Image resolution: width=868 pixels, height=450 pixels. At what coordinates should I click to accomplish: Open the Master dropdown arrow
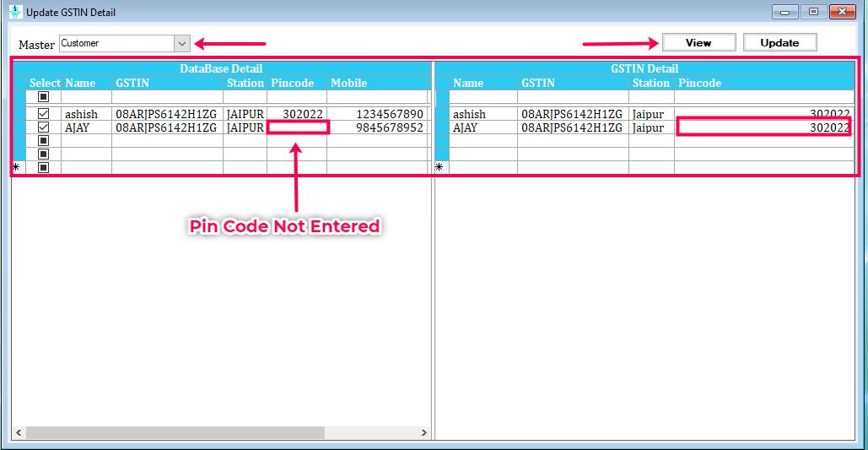[x=181, y=43]
